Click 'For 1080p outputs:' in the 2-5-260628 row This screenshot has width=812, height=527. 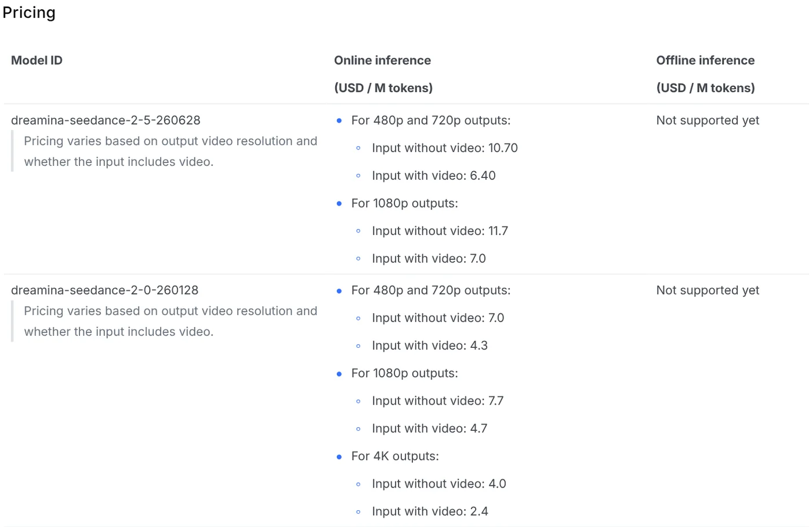404,203
